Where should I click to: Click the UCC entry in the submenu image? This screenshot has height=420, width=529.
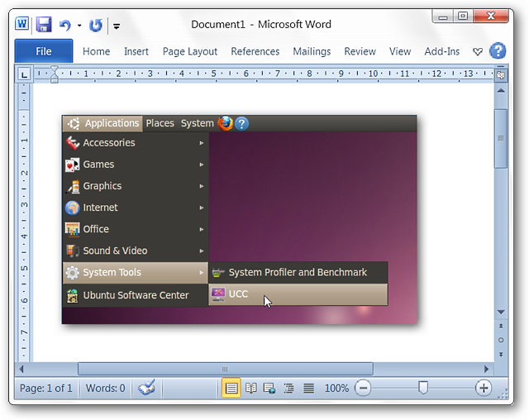click(x=298, y=294)
